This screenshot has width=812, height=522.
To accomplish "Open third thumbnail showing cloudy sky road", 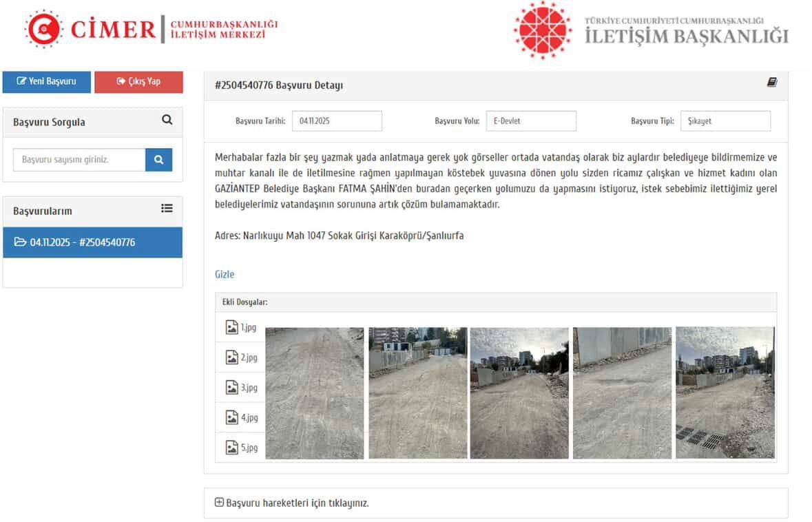I will pos(519,393).
